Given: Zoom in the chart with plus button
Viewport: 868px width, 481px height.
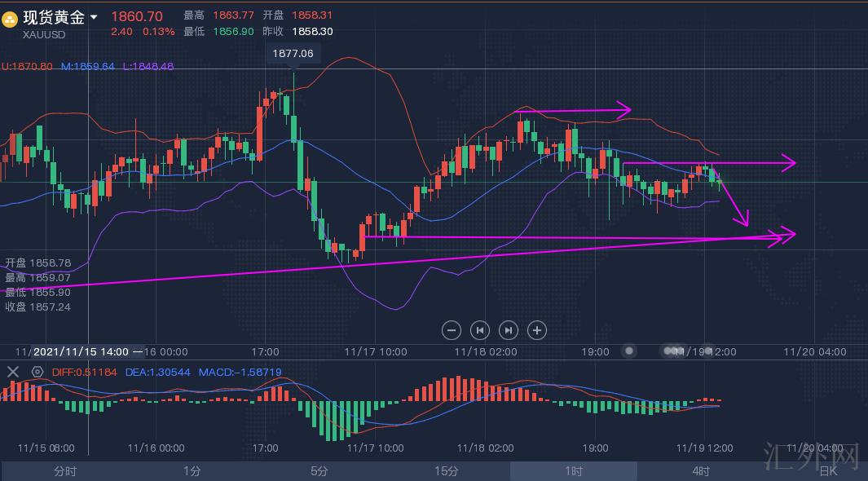Looking at the screenshot, I should pyautogui.click(x=536, y=329).
